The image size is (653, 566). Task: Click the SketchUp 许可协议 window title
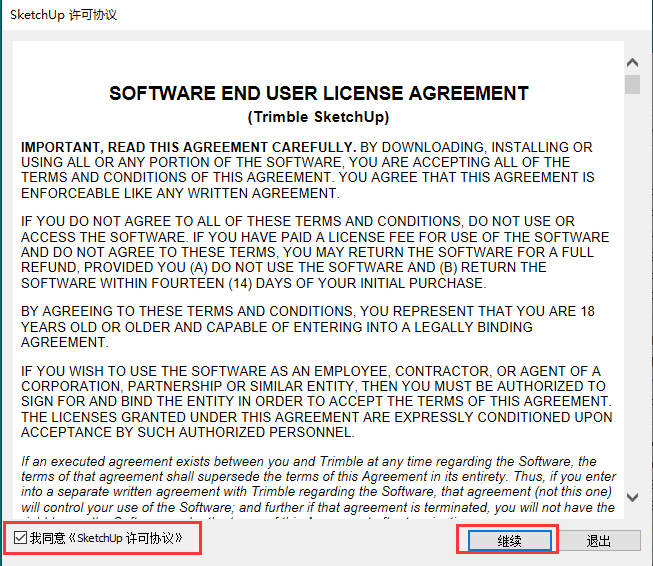point(63,15)
